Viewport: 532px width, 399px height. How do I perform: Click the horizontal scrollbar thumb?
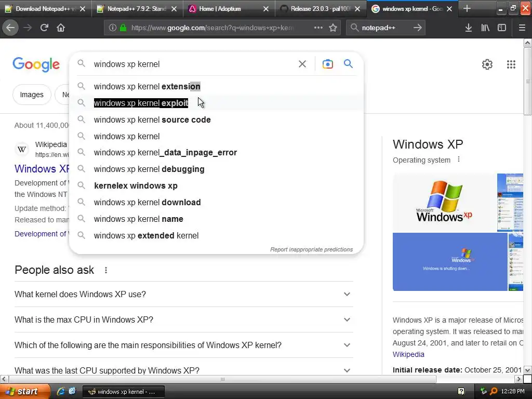(x=222, y=379)
